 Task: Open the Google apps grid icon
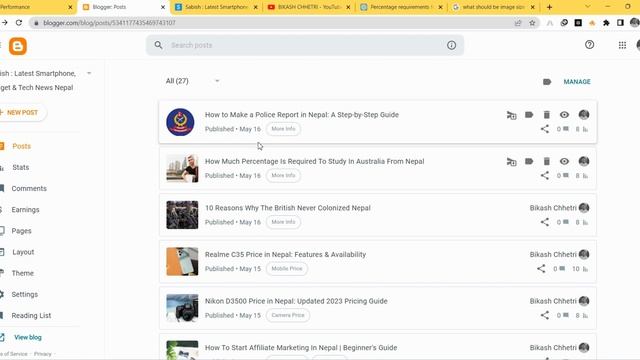[622, 45]
